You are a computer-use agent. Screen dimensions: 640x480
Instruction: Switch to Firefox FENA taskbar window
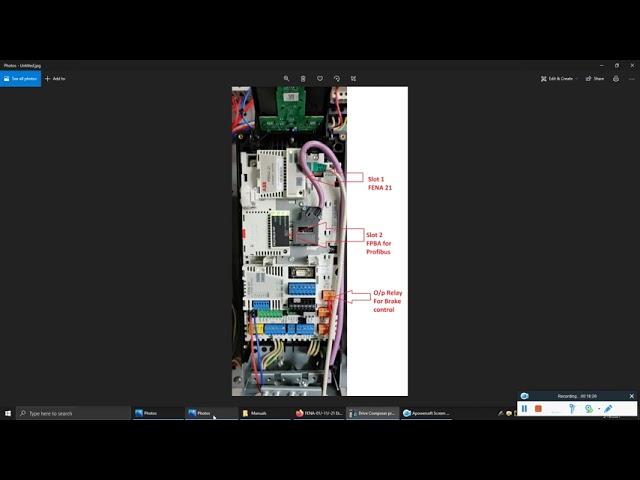(x=319, y=413)
